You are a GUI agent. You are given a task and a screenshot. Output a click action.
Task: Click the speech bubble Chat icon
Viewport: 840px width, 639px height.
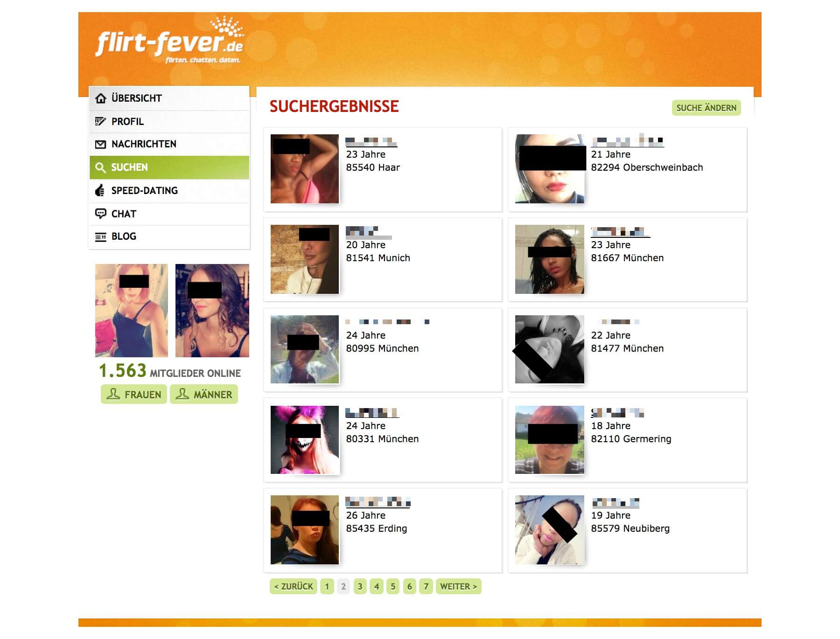[x=100, y=214]
